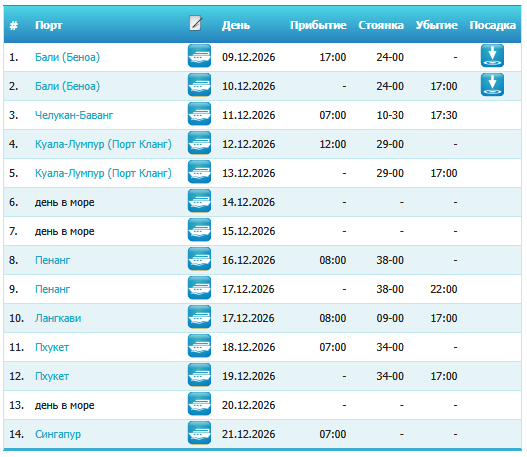
Task: Open the Сингапур port link
Action: click(58, 434)
